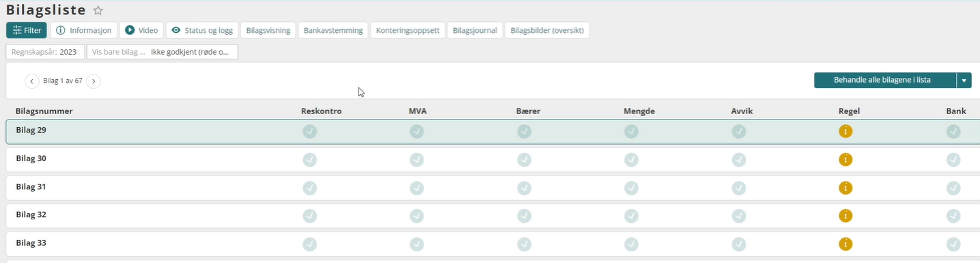The height and width of the screenshot is (263, 980).
Task: Click Behandle alle bilagene i lista button
Action: click(885, 81)
